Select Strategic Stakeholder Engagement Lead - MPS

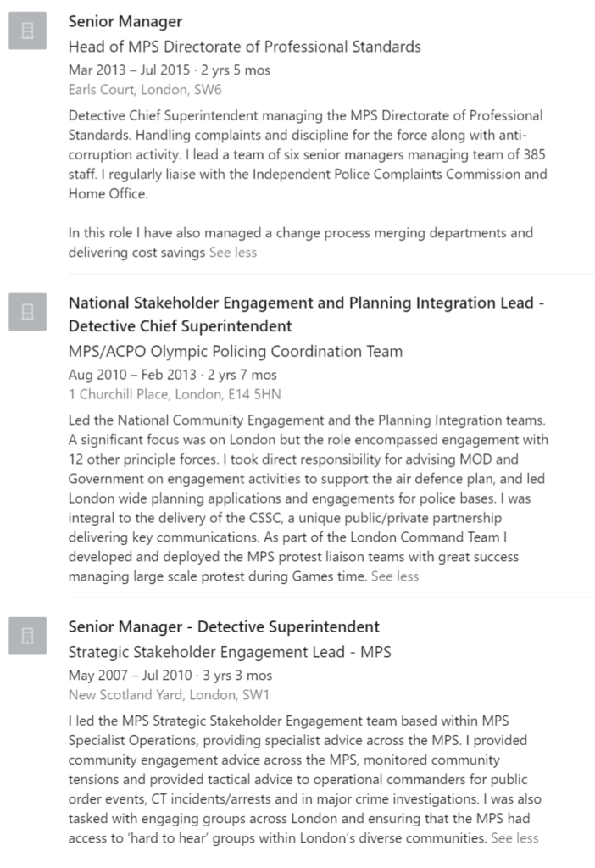point(230,652)
